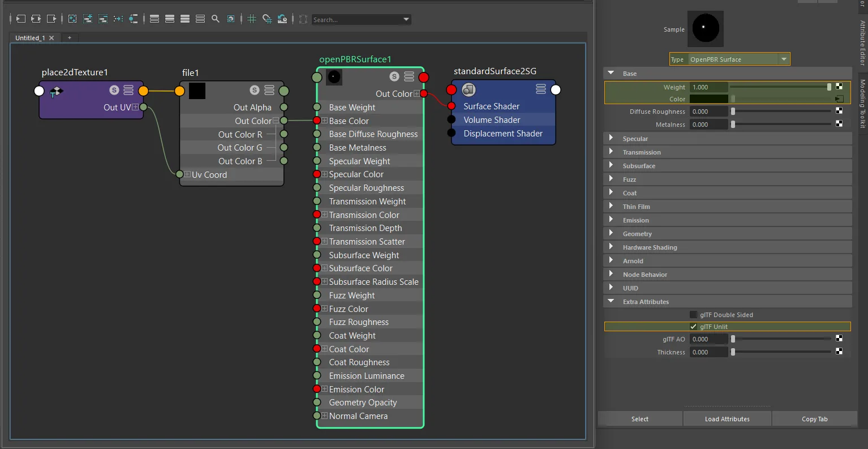Uncheck the gITF Unlit checkbox
868x449 pixels.
point(693,327)
